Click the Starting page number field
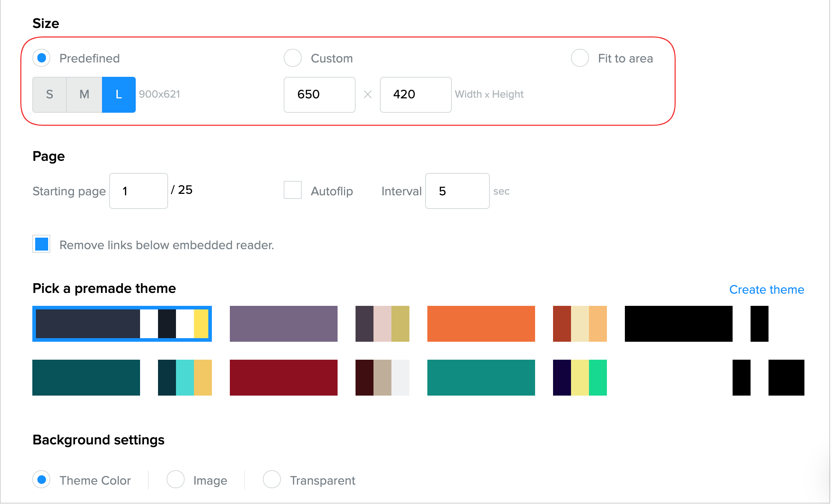Image resolution: width=831 pixels, height=504 pixels. point(138,191)
